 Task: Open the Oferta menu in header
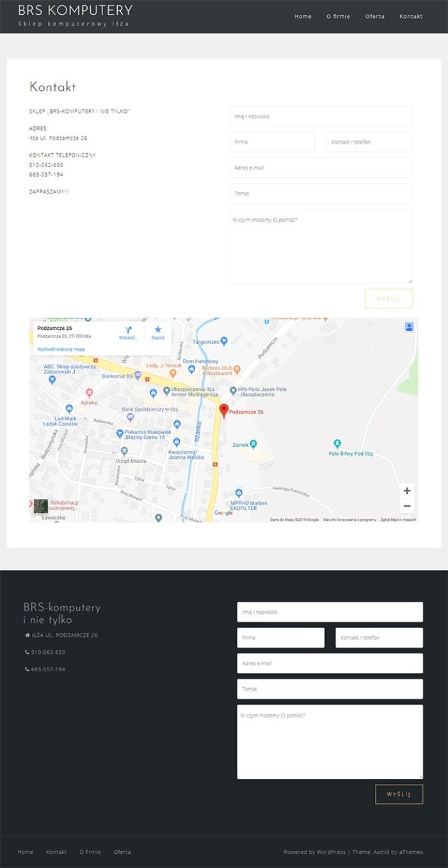coord(374,17)
